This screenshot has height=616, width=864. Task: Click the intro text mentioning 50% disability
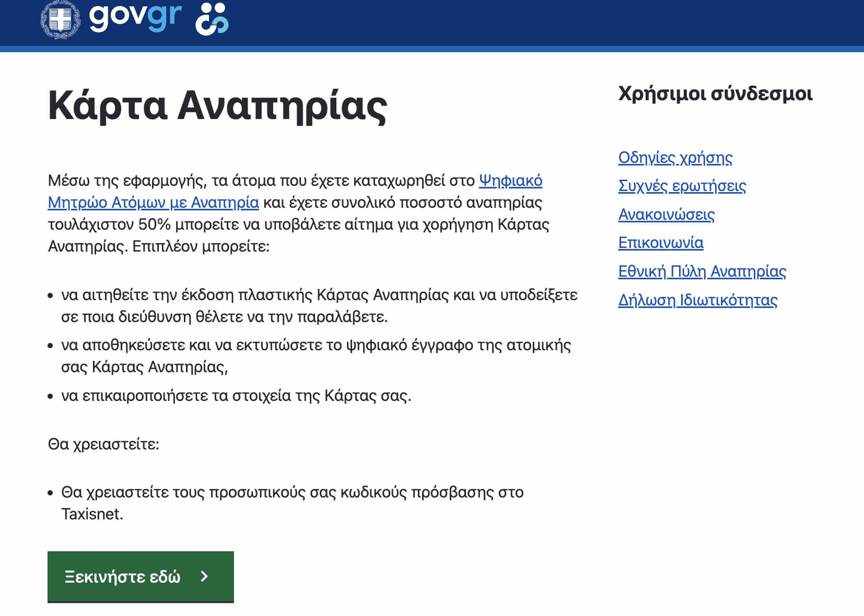pos(298,224)
